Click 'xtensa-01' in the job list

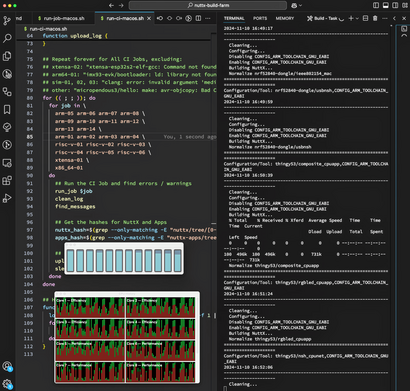[69, 160]
